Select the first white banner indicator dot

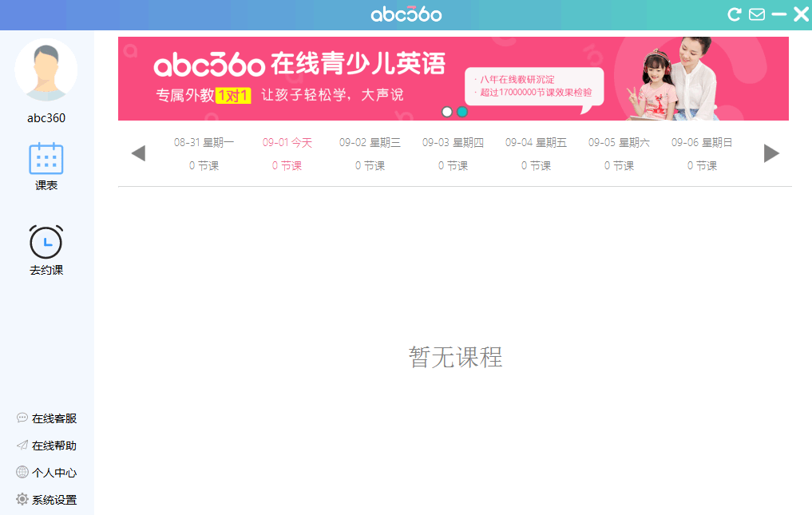pyautogui.click(x=447, y=112)
